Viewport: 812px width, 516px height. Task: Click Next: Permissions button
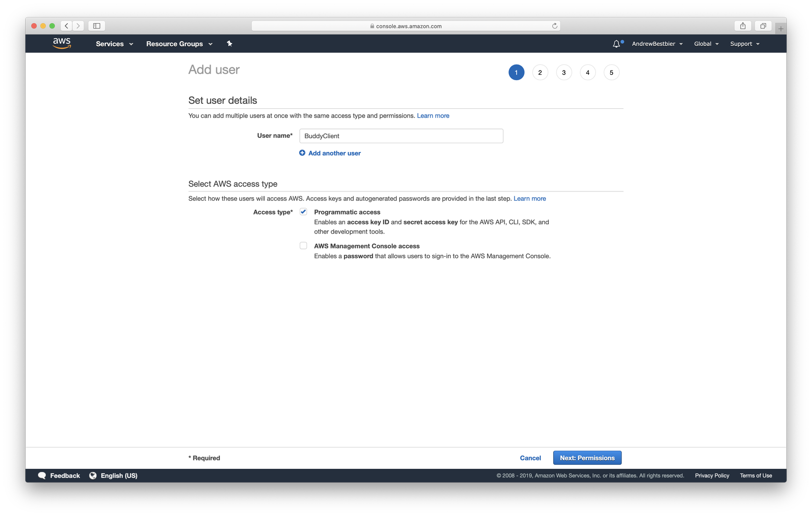[x=587, y=458]
